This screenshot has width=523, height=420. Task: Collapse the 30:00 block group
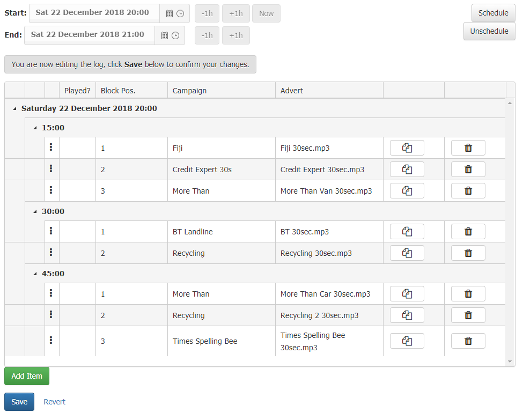pyautogui.click(x=35, y=212)
